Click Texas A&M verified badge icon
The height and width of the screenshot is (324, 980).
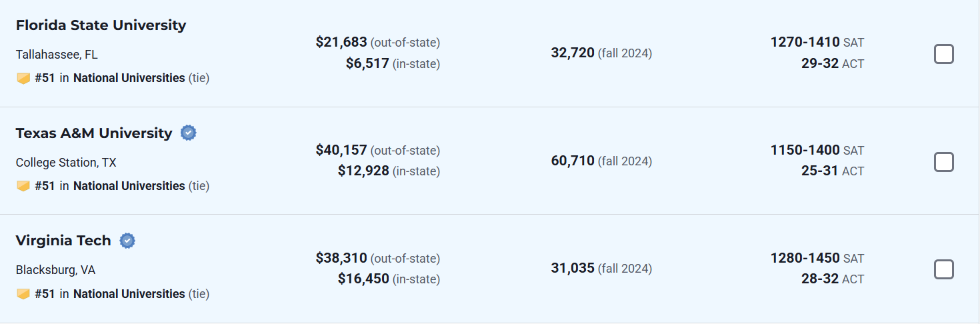[x=189, y=133]
